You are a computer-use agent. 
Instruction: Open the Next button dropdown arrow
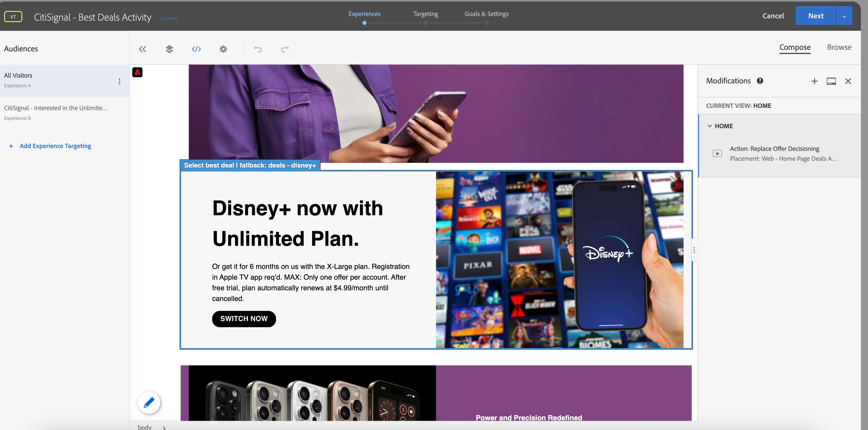[844, 16]
